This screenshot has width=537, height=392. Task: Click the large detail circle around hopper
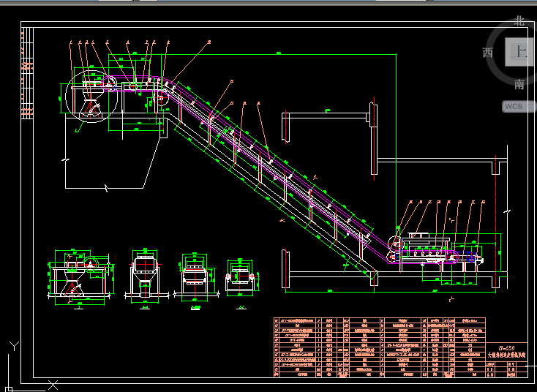click(91, 97)
